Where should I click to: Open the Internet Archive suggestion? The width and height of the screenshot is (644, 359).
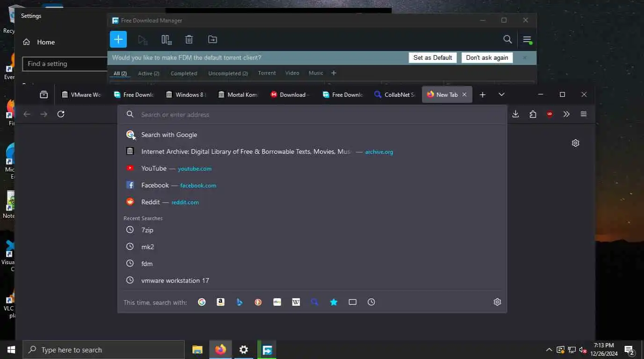point(312,151)
